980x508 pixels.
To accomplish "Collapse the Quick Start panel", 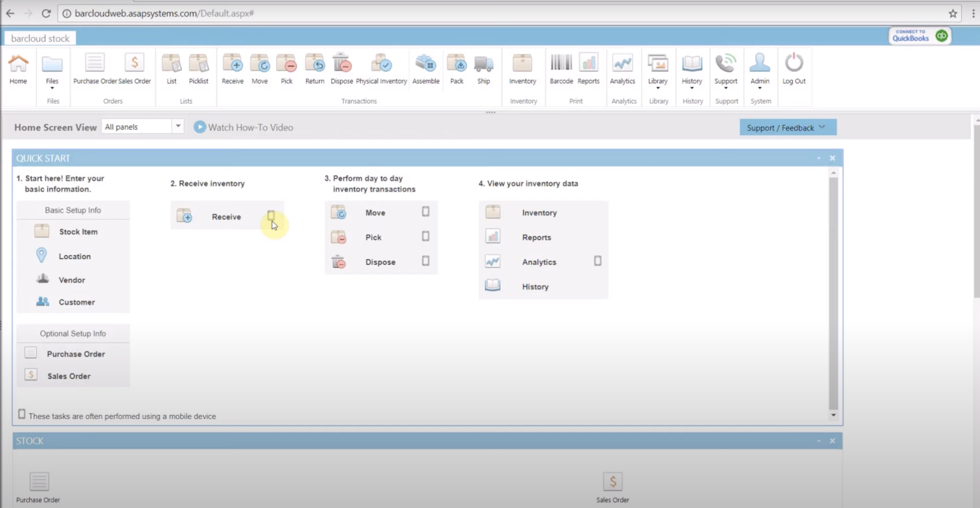I will click(x=819, y=158).
